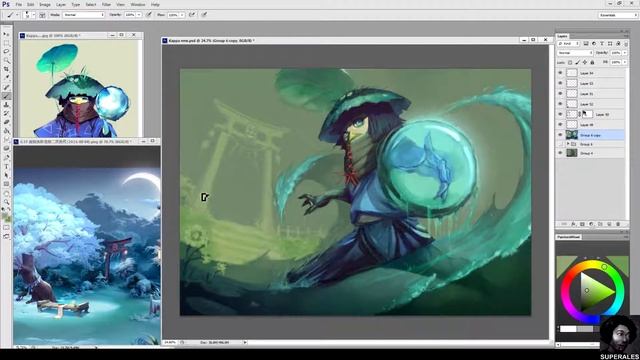640x360 pixels.
Task: Select the Zoom tool in the toolbox
Action: click(x=6, y=202)
